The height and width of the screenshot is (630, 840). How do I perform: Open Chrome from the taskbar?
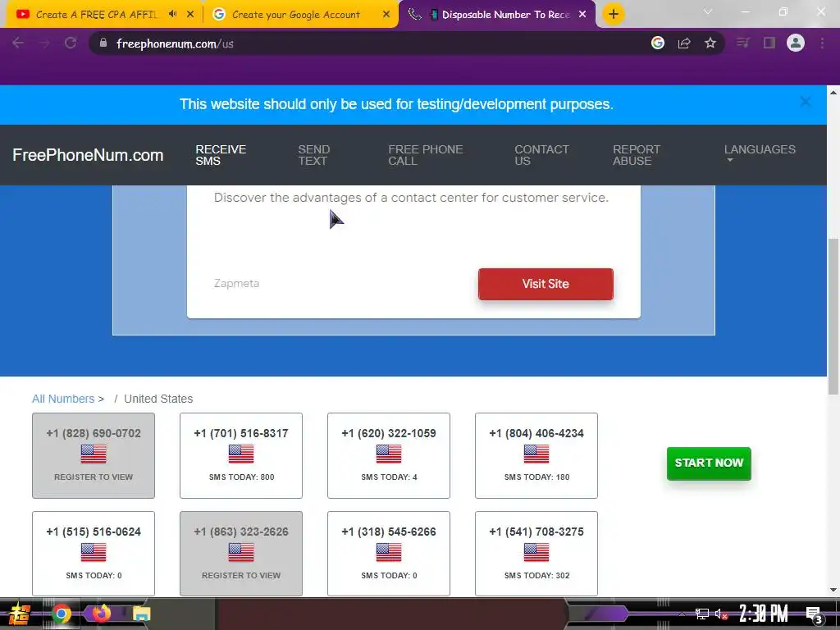pos(61,614)
